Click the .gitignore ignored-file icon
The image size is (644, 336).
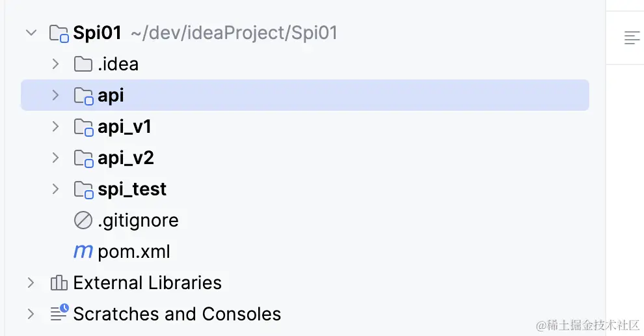[x=83, y=221]
